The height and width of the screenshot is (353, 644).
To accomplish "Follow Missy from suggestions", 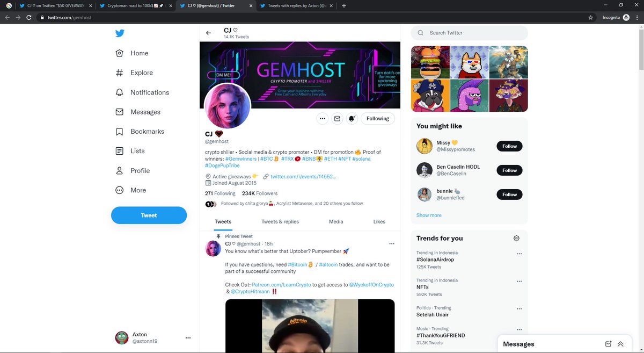I will coord(509,146).
